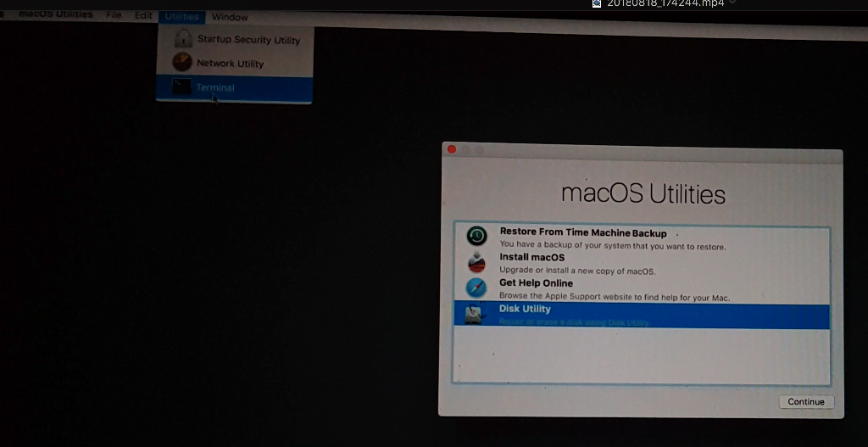Click the Startup Security Utility lock icon

click(183, 39)
